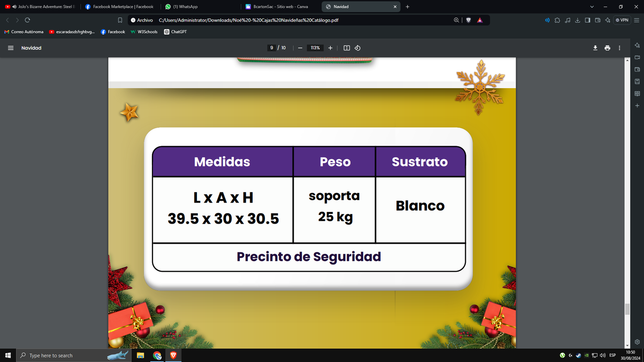
Task: Open the Brave Rewards triangle icon
Action: point(480,20)
